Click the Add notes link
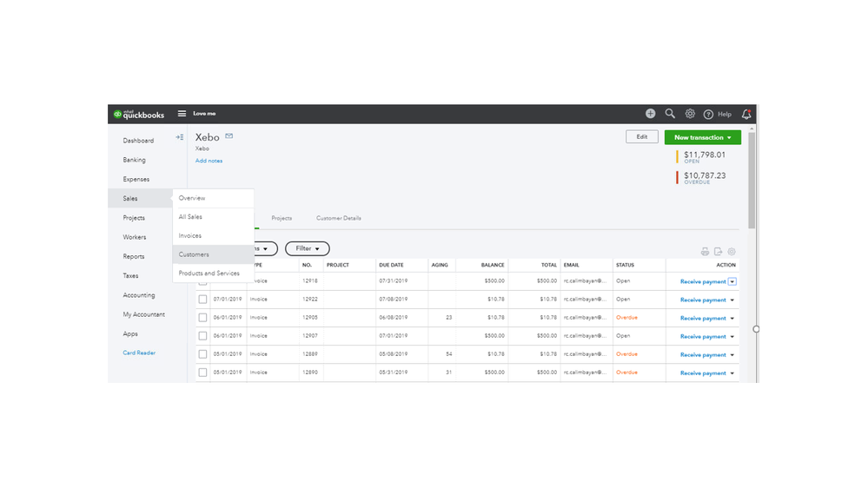868x488 pixels. [x=209, y=161]
